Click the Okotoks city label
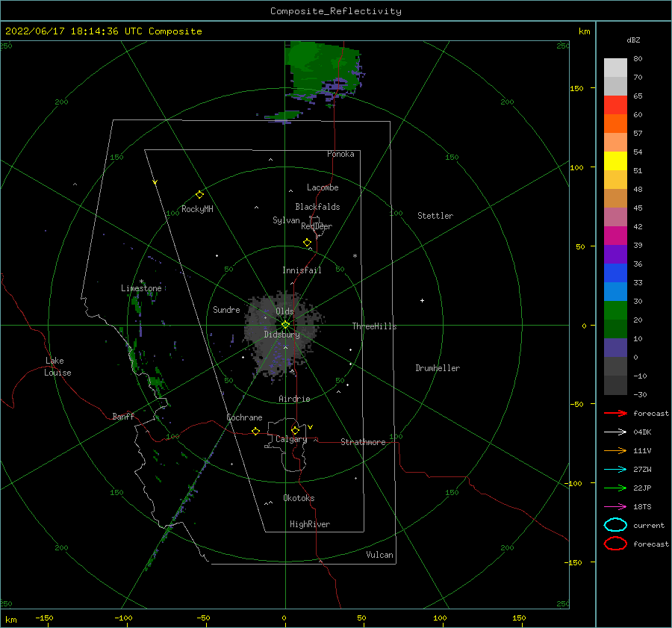This screenshot has width=672, height=628. tap(299, 498)
